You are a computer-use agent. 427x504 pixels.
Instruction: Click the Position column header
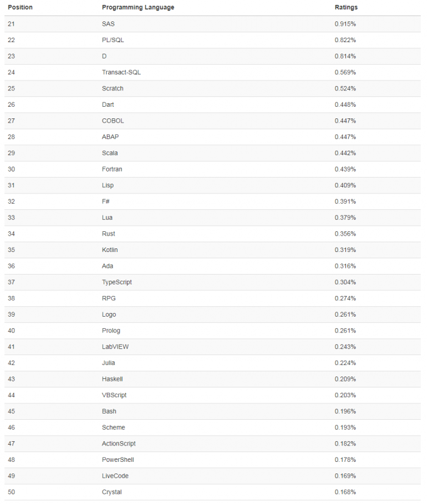coord(20,7)
